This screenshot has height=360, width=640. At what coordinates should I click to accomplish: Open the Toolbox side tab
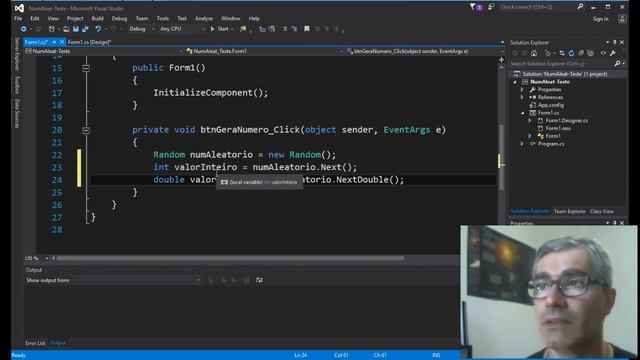[17, 84]
